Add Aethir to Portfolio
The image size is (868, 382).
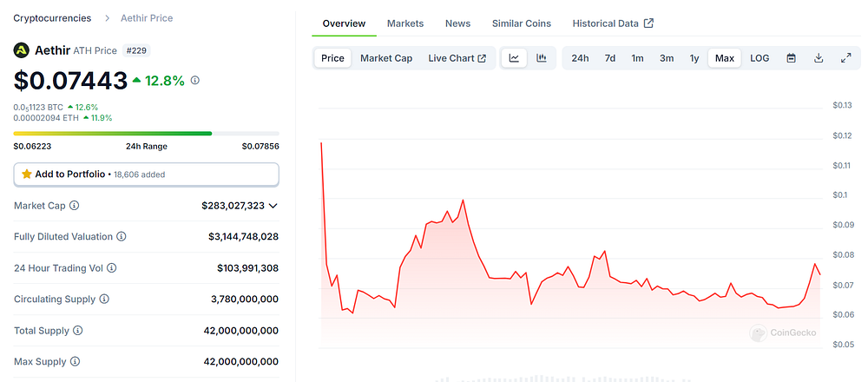(146, 175)
